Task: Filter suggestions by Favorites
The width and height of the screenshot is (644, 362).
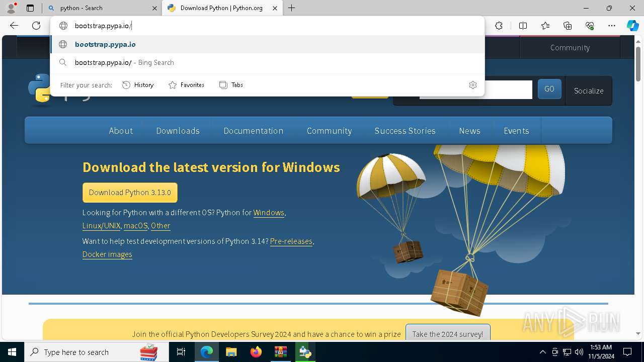Action: point(186,85)
